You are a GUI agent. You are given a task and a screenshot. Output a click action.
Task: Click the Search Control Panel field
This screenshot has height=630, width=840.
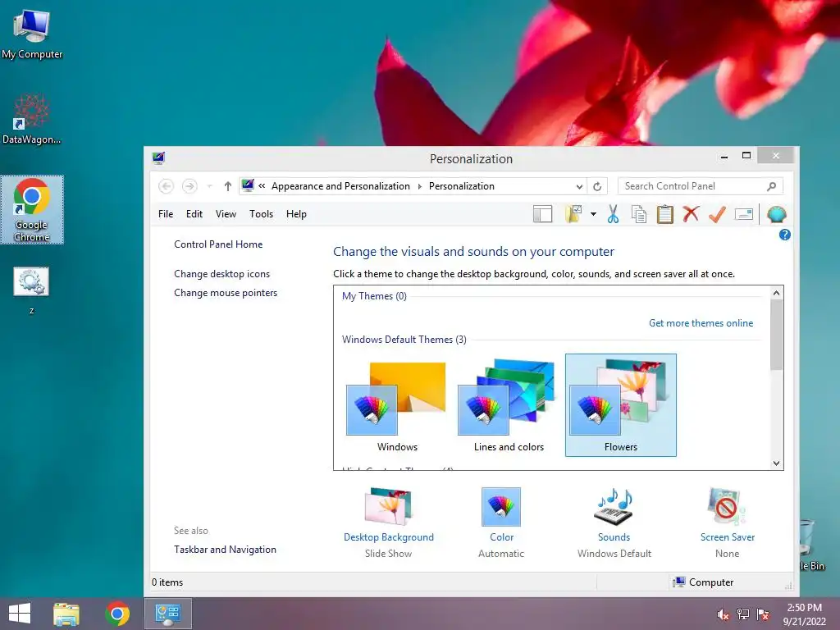(x=701, y=186)
